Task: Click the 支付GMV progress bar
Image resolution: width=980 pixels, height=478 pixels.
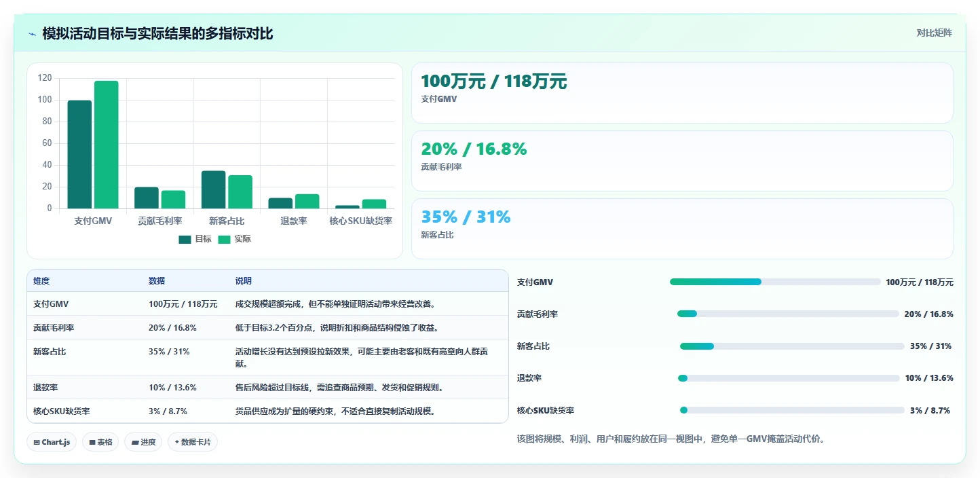Action: (775, 282)
